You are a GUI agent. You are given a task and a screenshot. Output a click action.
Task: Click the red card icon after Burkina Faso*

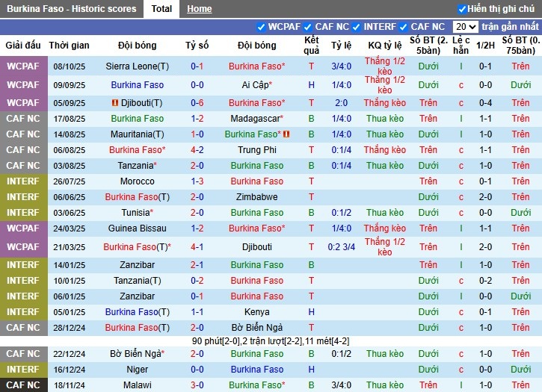tap(286, 134)
